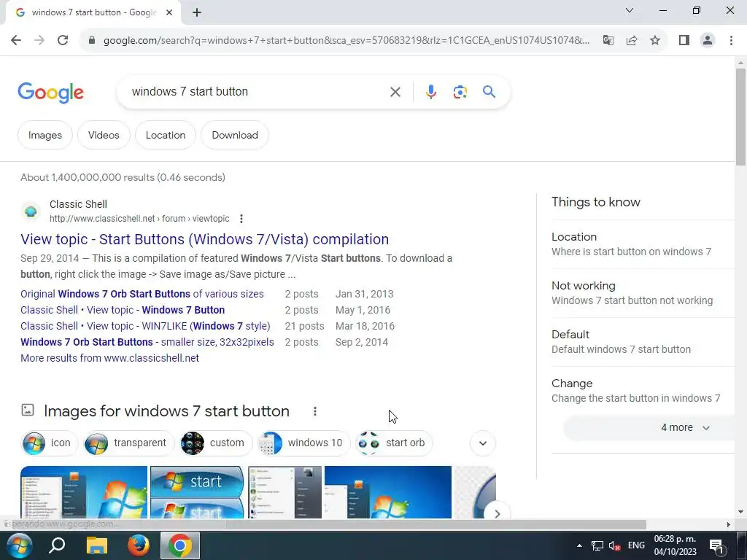Expand the 'Not working' item in Things to know
This screenshot has width=747, height=560.
(x=643, y=293)
